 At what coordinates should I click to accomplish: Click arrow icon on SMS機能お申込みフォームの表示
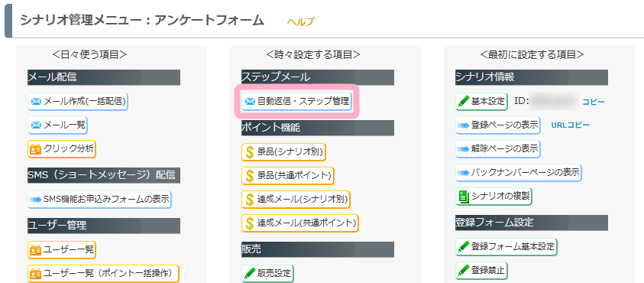(x=36, y=200)
